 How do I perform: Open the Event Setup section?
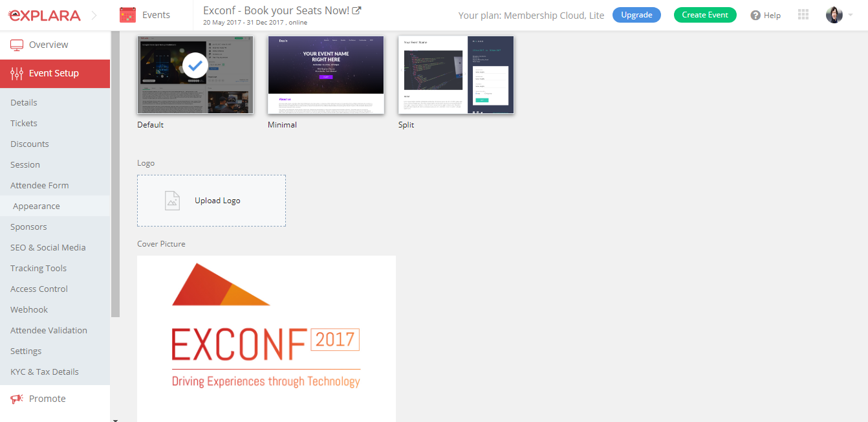click(x=55, y=74)
